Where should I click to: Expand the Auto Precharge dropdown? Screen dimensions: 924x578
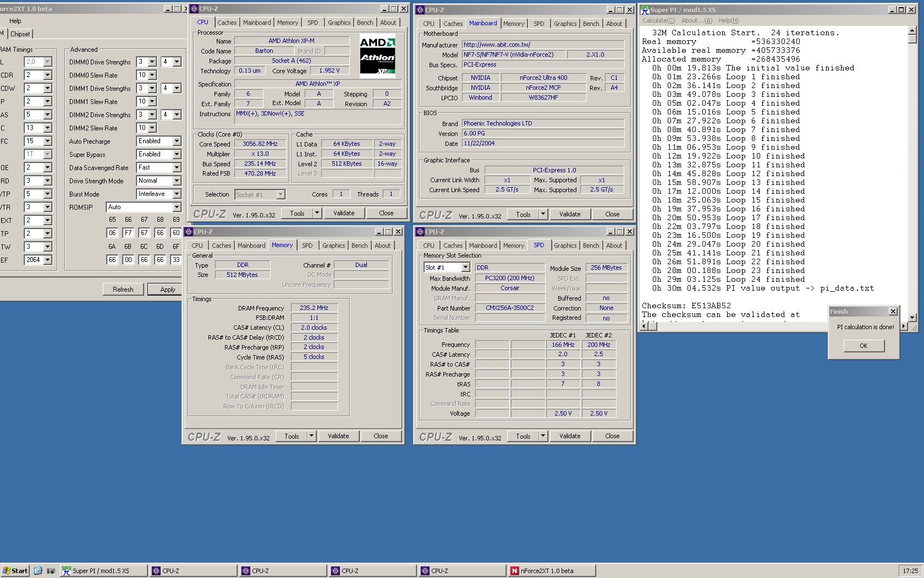[x=177, y=141]
